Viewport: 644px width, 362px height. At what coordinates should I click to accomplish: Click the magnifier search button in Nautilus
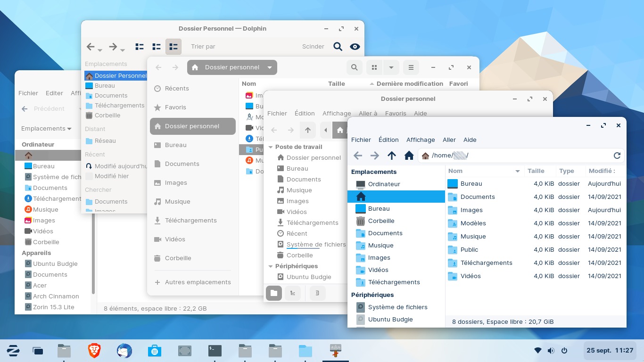pyautogui.click(x=354, y=67)
